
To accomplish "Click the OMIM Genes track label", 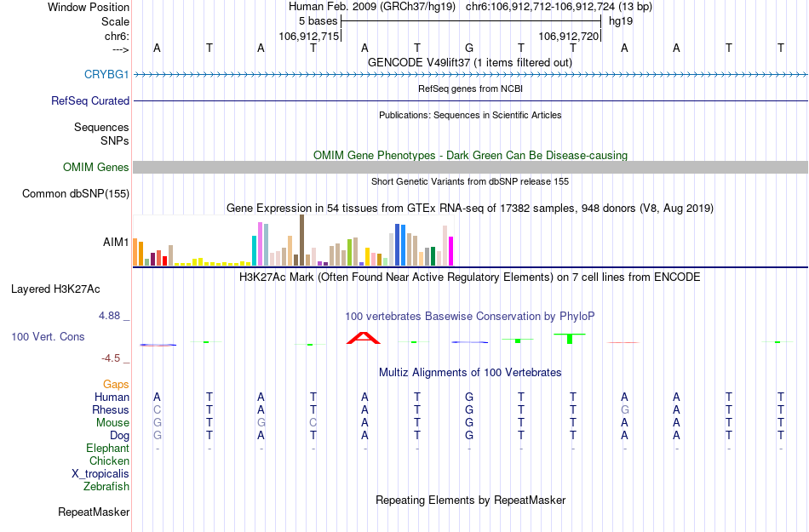I will 96,167.
